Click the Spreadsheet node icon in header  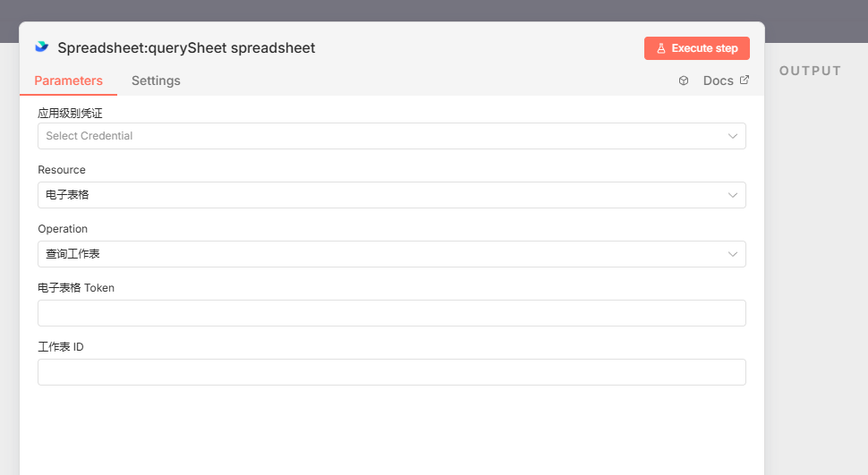(41, 47)
